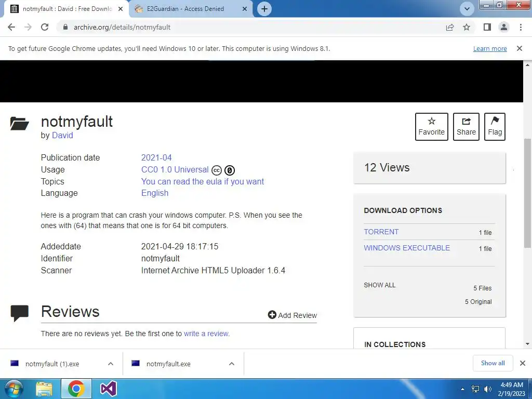Image resolution: width=532 pixels, height=399 pixels.
Task: Open topic 'You can read the eula'
Action: (x=203, y=181)
